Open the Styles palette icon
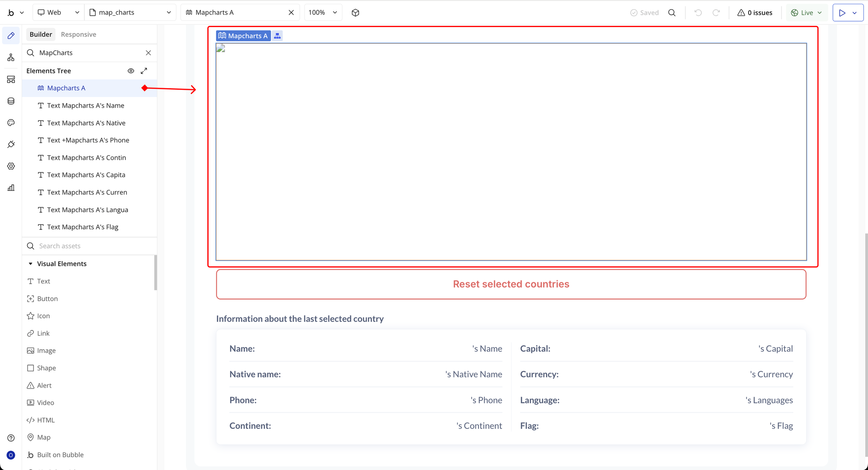This screenshot has width=868, height=470. tap(11, 122)
